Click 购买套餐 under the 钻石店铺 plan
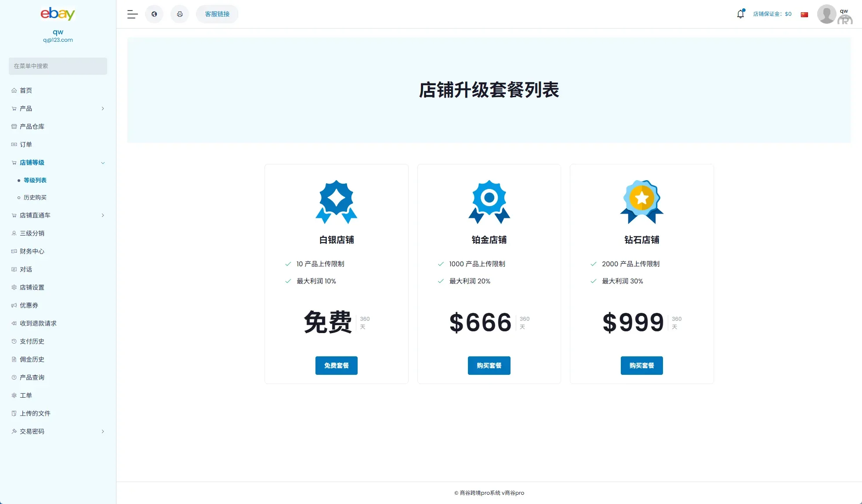 [x=641, y=365]
